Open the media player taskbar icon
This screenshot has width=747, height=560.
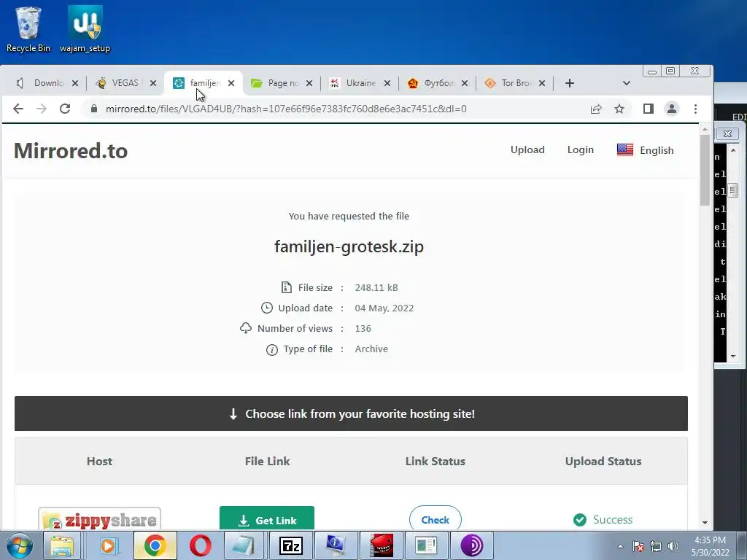click(109, 545)
